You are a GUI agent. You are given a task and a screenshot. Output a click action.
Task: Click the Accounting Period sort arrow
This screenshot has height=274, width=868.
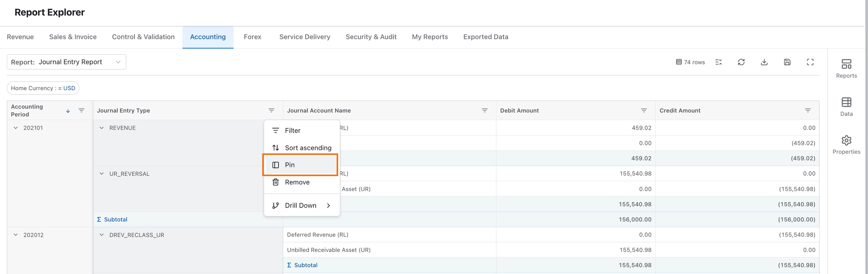(68, 111)
